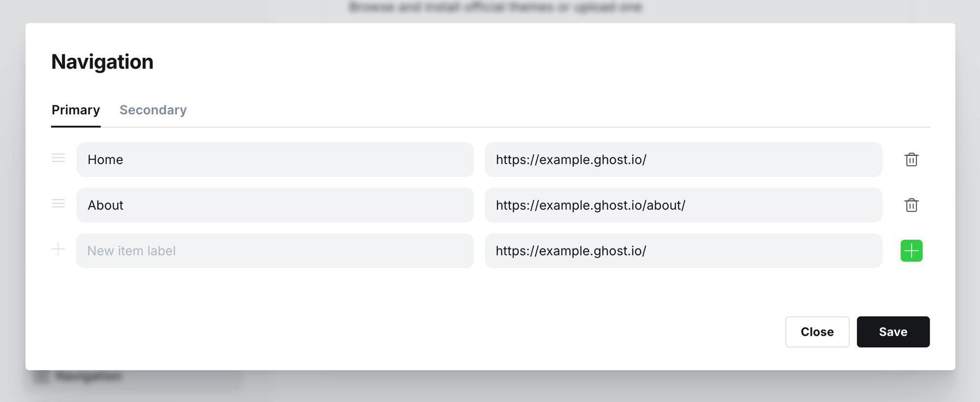Image resolution: width=980 pixels, height=402 pixels.
Task: Click the Navigation dialog heading
Action: pos(102,62)
